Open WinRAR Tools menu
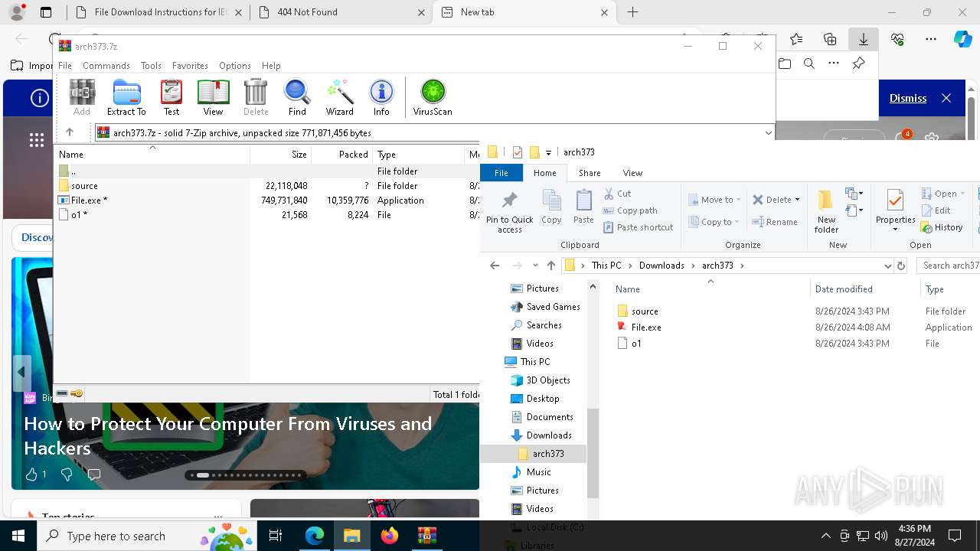 click(151, 66)
